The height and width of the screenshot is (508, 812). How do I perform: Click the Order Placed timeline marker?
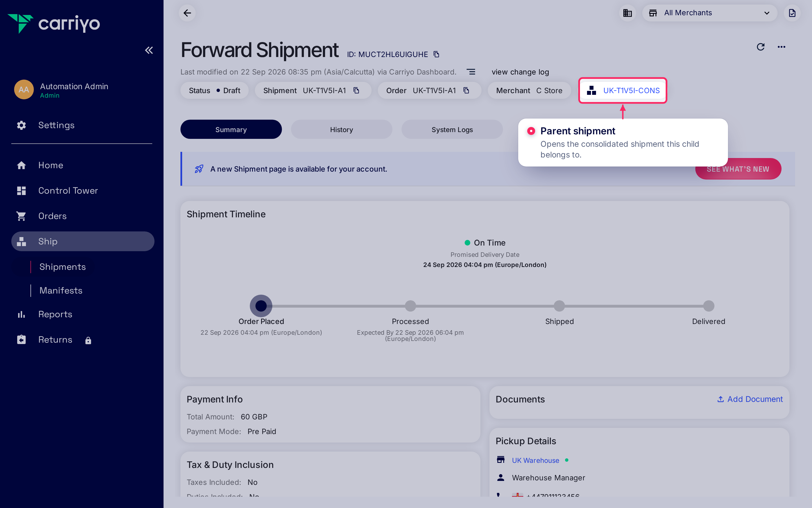[x=261, y=306]
